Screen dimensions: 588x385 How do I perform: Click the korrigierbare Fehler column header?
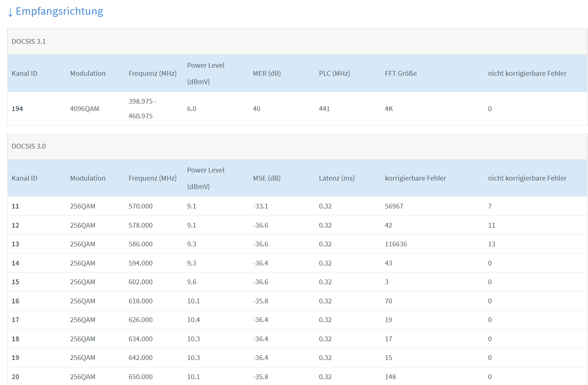[415, 178]
